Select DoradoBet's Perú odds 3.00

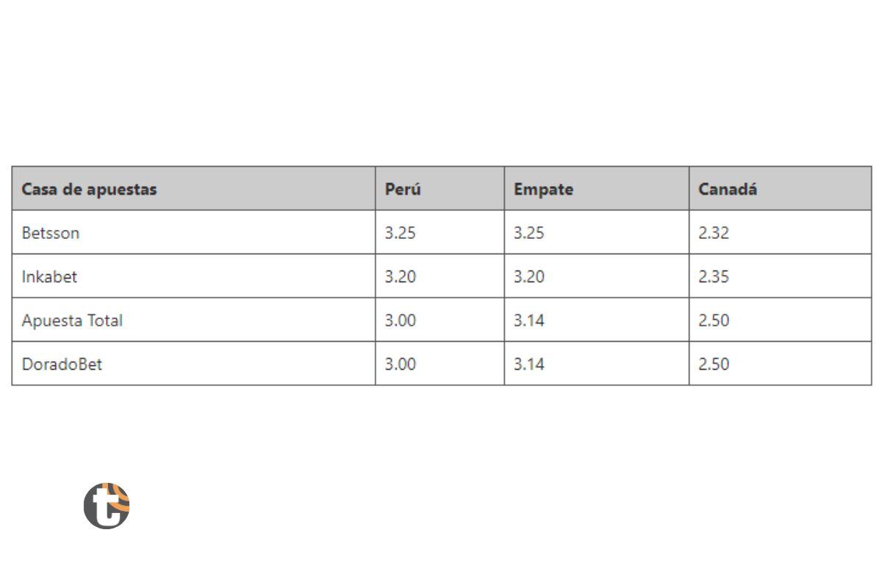(x=401, y=364)
